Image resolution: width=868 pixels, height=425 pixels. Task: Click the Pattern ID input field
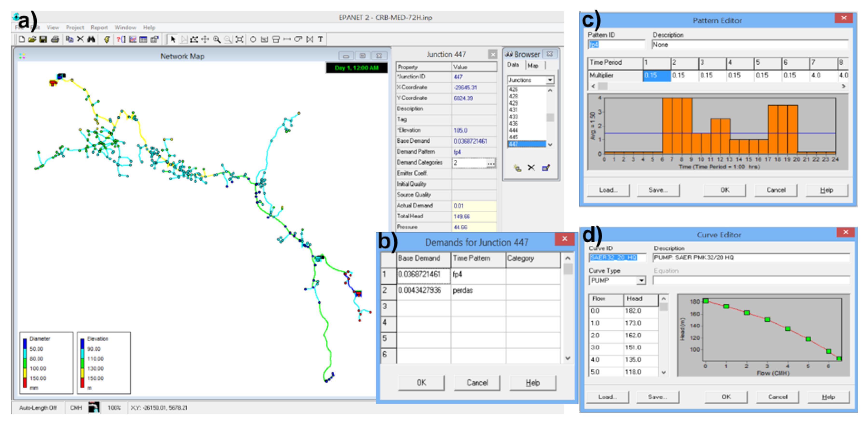(616, 44)
